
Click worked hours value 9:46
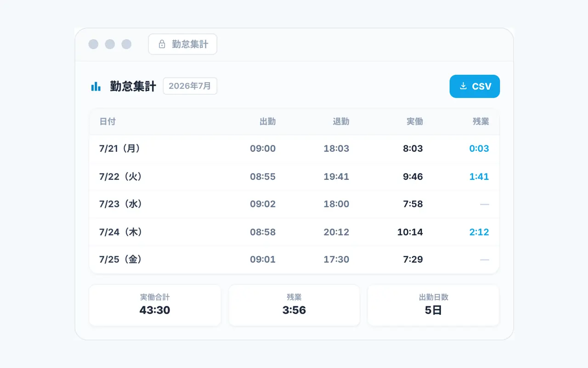click(x=413, y=177)
